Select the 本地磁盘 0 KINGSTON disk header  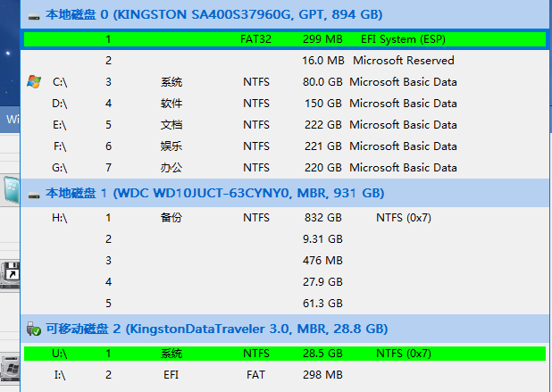[284, 14]
